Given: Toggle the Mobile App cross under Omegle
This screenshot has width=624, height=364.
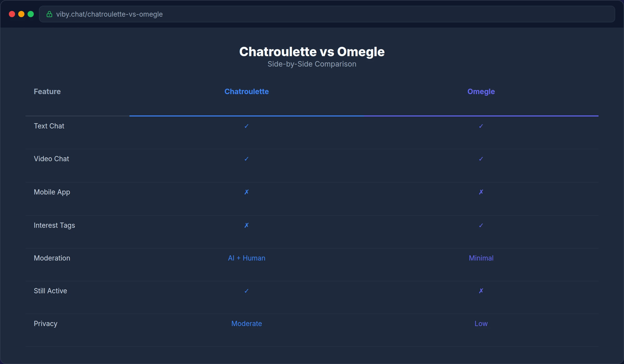Looking at the screenshot, I should (481, 192).
